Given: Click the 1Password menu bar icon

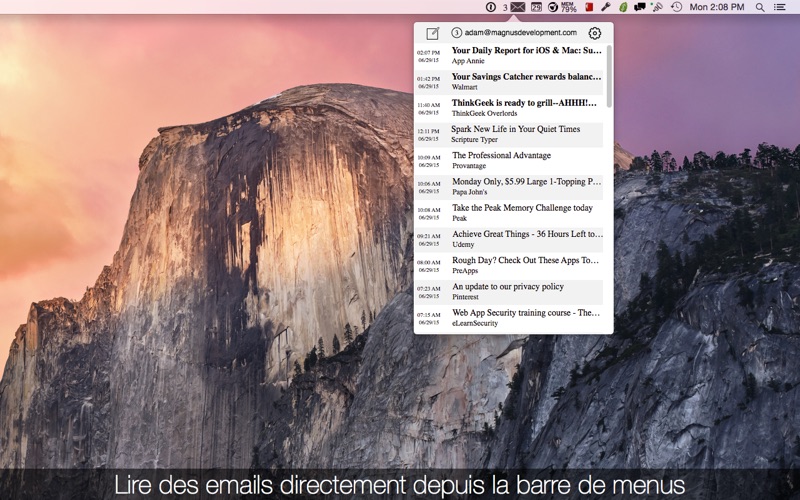Looking at the screenshot, I should click(490, 7).
